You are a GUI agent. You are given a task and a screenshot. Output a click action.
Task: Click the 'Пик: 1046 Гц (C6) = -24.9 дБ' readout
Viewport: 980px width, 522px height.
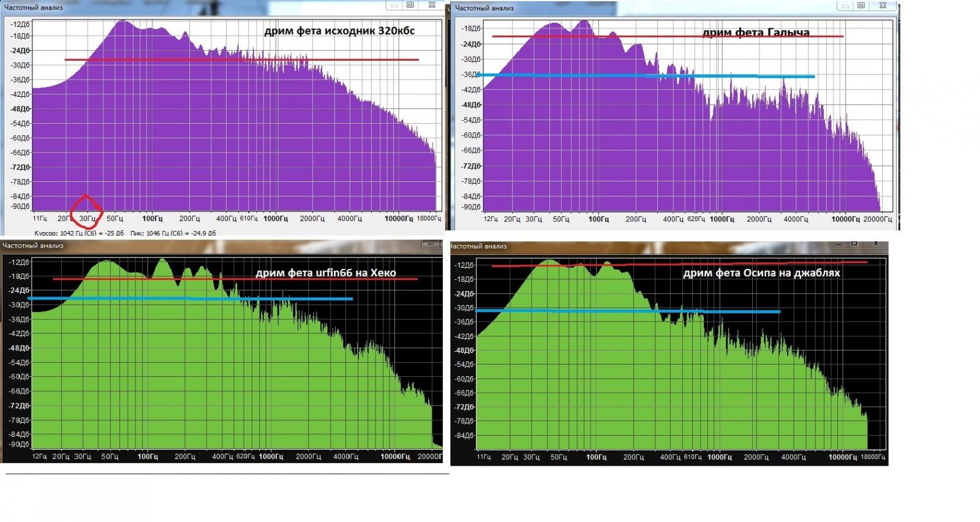coord(173,233)
